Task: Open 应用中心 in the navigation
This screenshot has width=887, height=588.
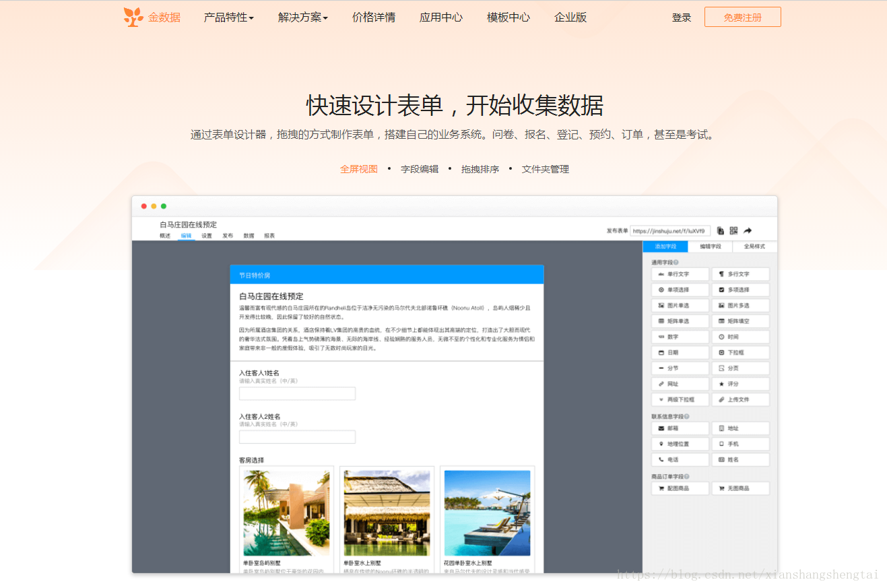Action: (441, 18)
